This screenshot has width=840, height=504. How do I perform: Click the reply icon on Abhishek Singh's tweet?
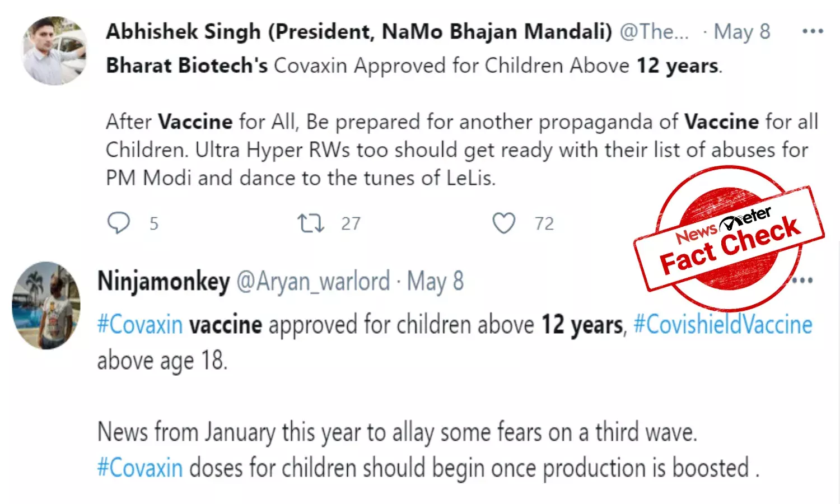click(118, 222)
